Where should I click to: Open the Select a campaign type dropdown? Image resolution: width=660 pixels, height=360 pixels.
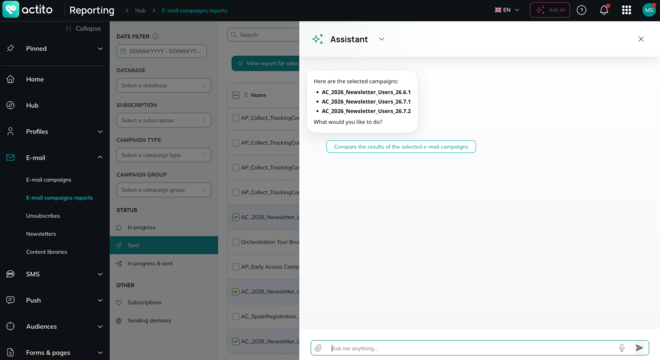point(164,155)
